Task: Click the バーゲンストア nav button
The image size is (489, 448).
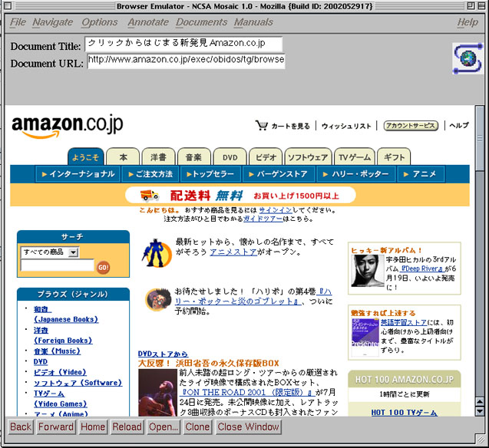Action: click(279, 174)
